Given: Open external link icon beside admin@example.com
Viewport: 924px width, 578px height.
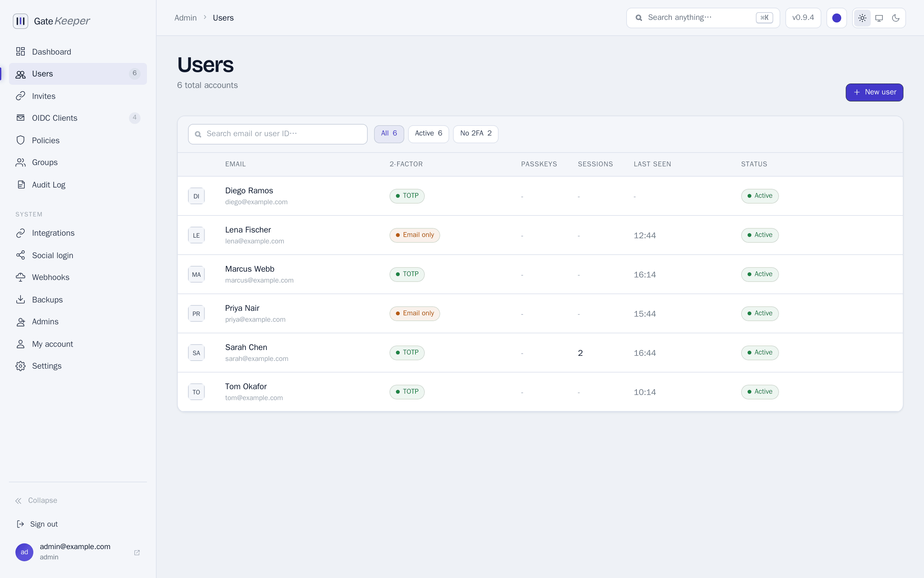Looking at the screenshot, I should pos(137,552).
